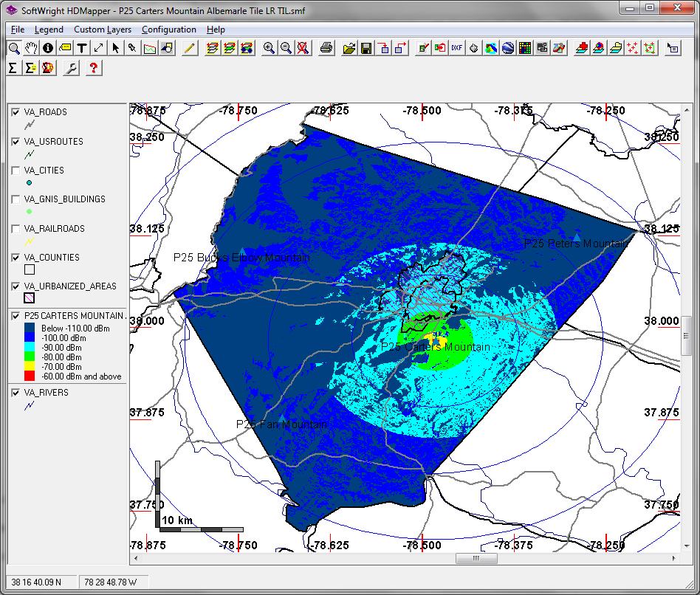Click the -70.00 dBm yellow swatch

[x=30, y=366]
